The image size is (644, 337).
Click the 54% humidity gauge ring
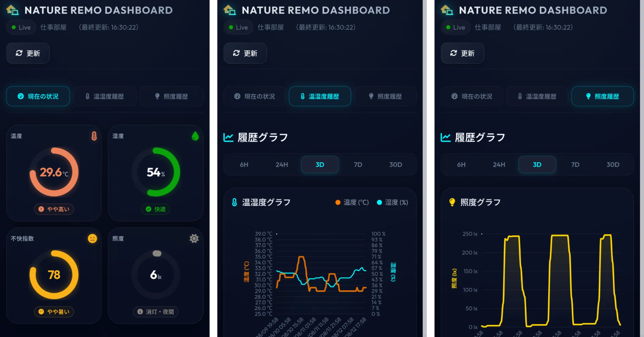pos(156,172)
